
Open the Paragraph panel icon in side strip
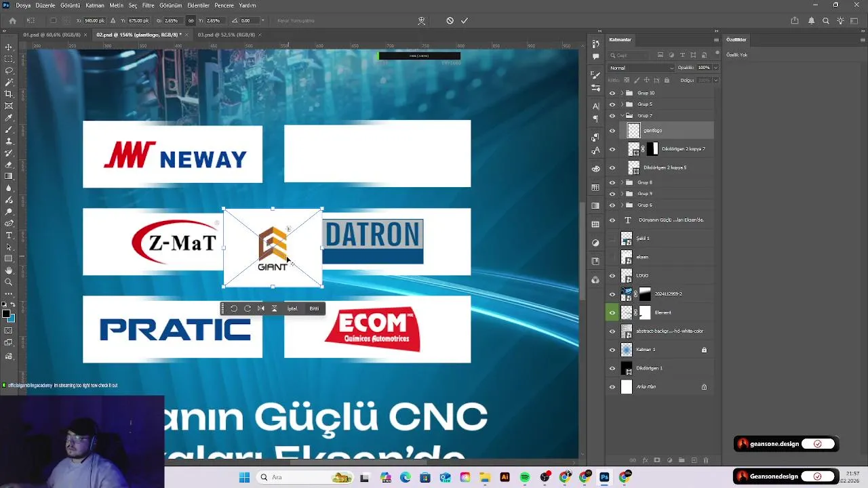(x=595, y=119)
